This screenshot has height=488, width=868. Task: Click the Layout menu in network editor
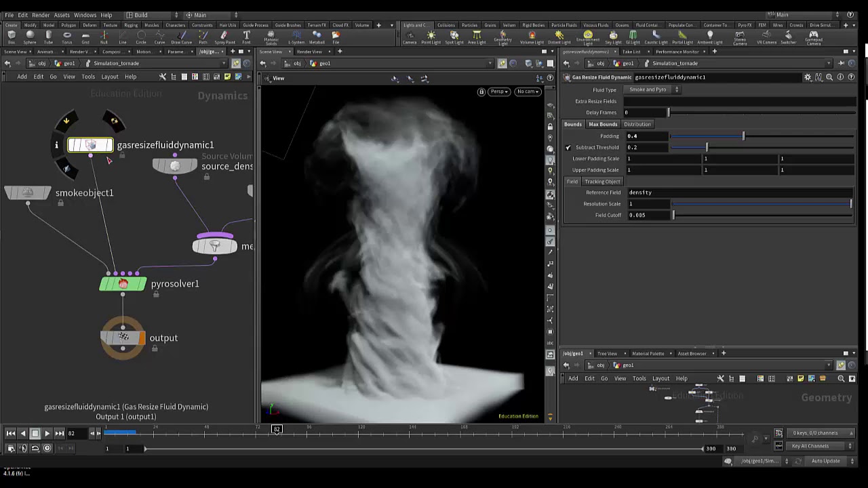tap(109, 77)
